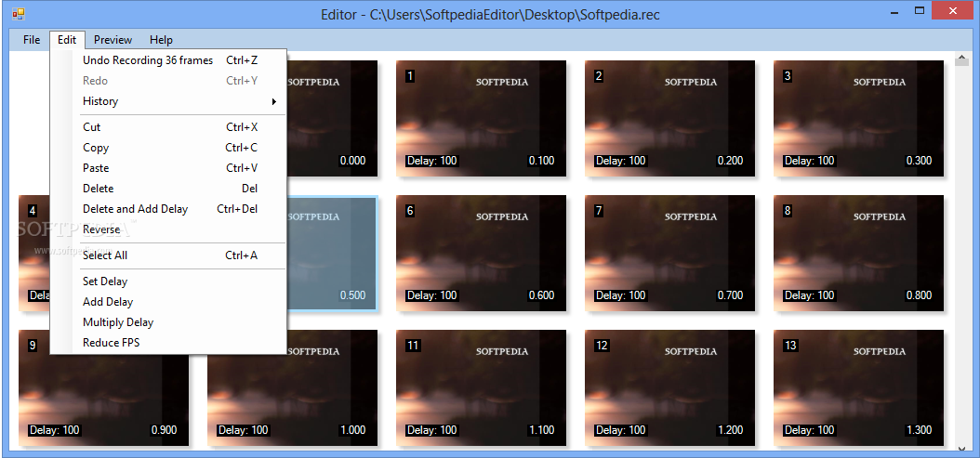Select frame 8 thumbnail
The height and width of the screenshot is (458, 980).
859,253
